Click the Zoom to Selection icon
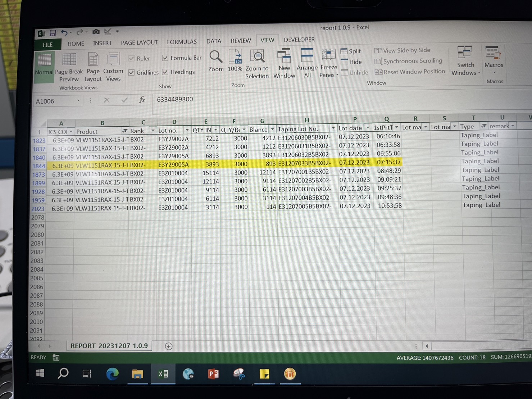532x399 pixels. 257,58
